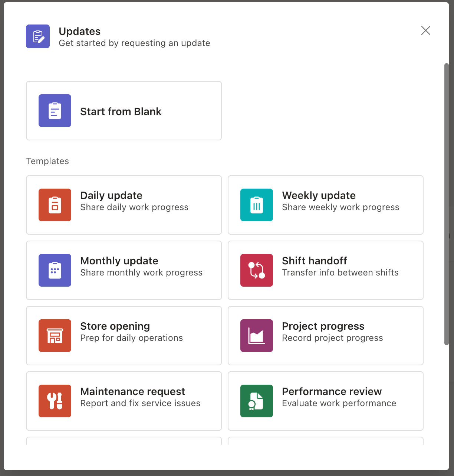Click the dialog's vertical scrollbar

447,204
